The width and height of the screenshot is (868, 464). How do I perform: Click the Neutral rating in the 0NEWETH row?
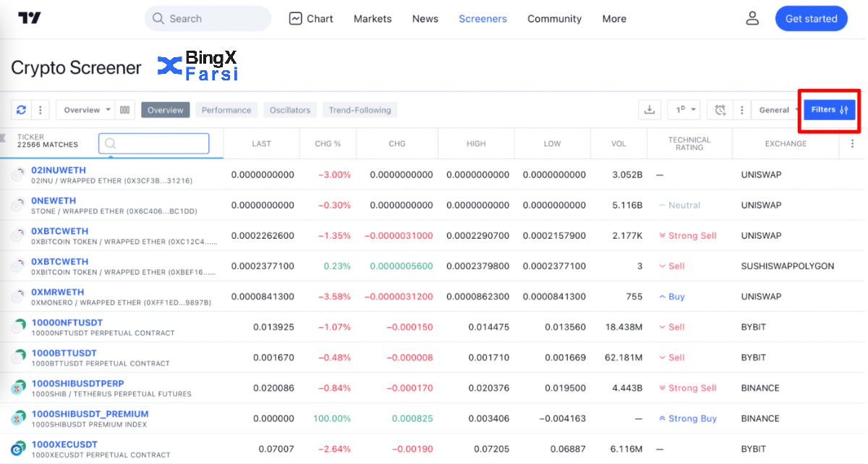[684, 205]
